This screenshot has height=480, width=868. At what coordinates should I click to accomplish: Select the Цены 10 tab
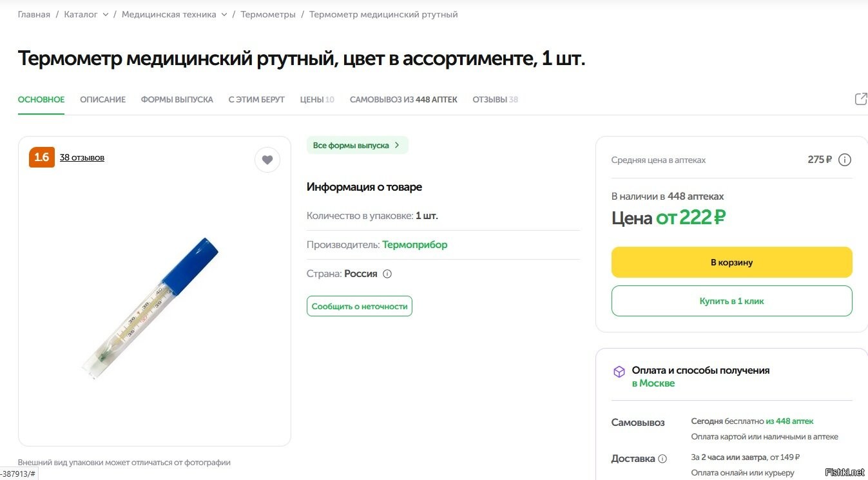(317, 99)
